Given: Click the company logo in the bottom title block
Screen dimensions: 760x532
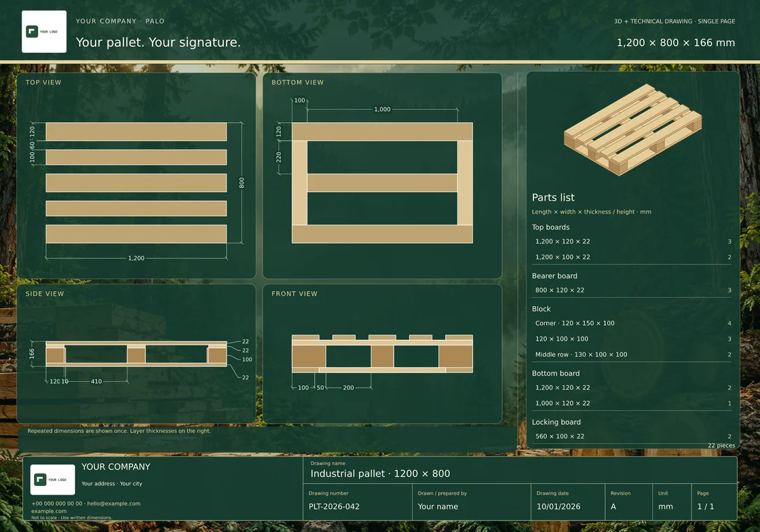Looking at the screenshot, I should [52, 480].
